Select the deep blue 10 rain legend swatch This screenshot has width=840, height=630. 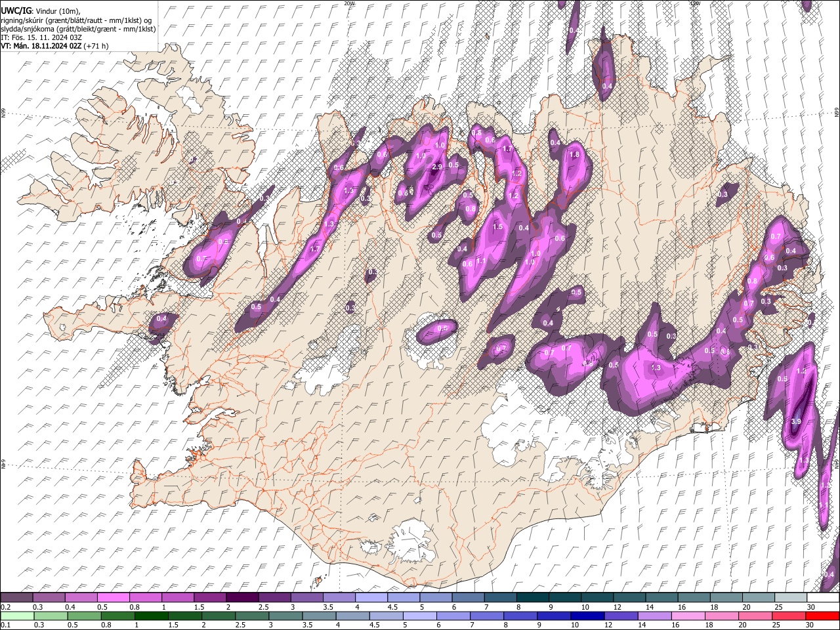pyautogui.click(x=587, y=616)
